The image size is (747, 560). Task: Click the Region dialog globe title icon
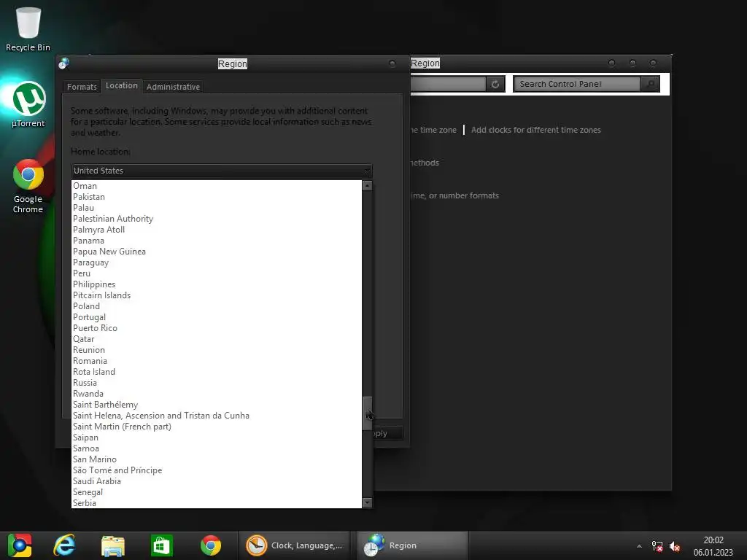point(64,63)
